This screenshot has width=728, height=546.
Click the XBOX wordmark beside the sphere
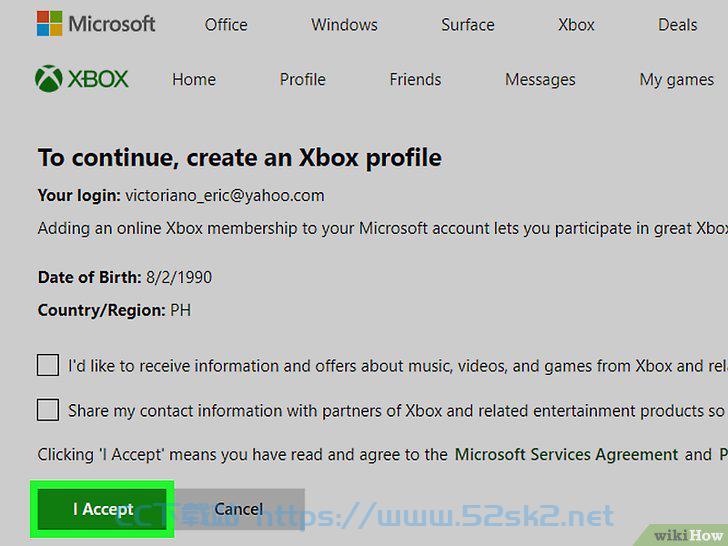[98, 79]
